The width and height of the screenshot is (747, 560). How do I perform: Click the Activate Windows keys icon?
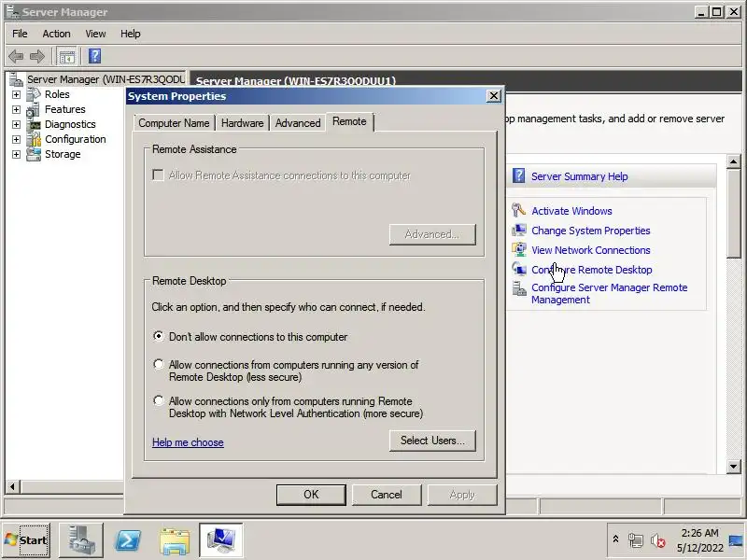coord(518,210)
